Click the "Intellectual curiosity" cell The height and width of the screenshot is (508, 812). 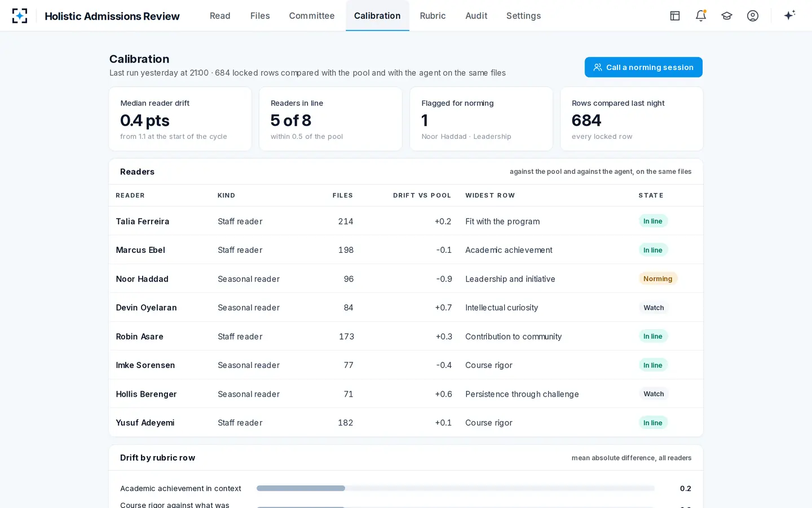[502, 308]
